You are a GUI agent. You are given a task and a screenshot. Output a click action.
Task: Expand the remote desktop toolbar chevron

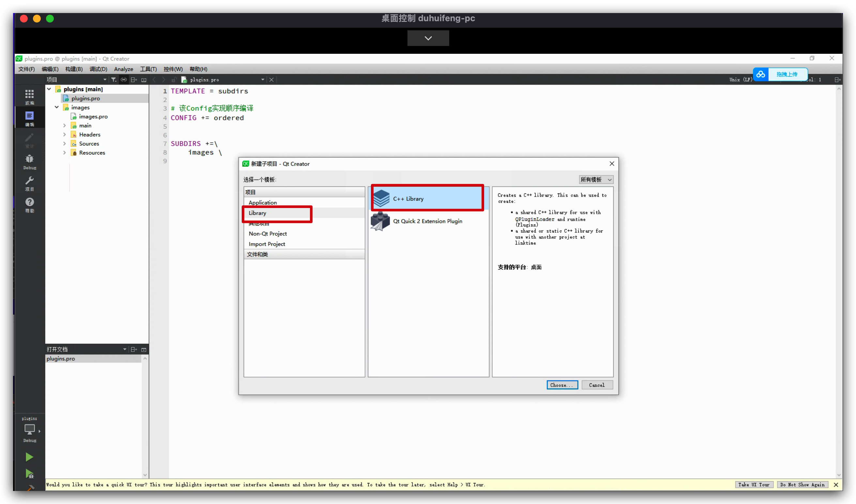pos(428,38)
